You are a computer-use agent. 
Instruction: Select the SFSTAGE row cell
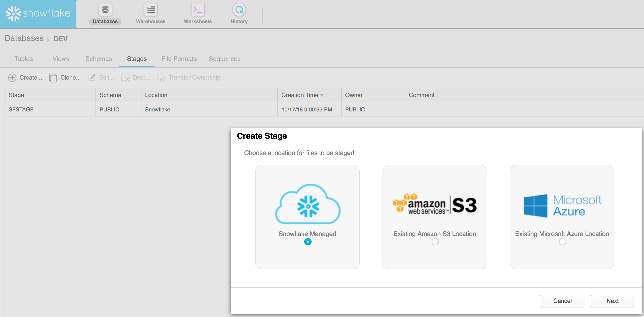[50, 110]
